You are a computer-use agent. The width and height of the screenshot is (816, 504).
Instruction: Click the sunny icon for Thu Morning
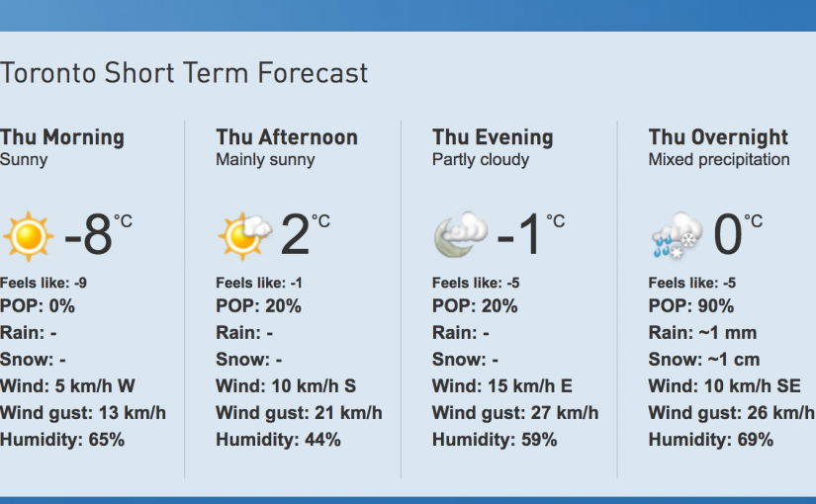(27, 236)
